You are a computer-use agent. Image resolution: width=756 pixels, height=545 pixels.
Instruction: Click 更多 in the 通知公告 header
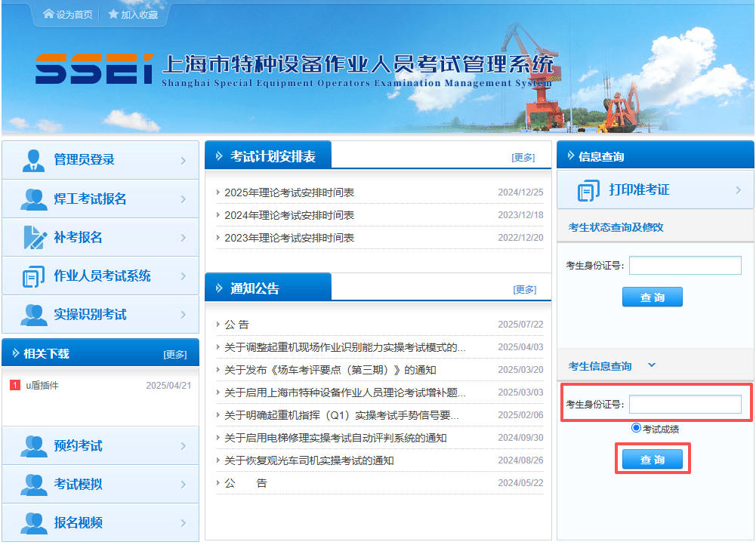coord(524,289)
